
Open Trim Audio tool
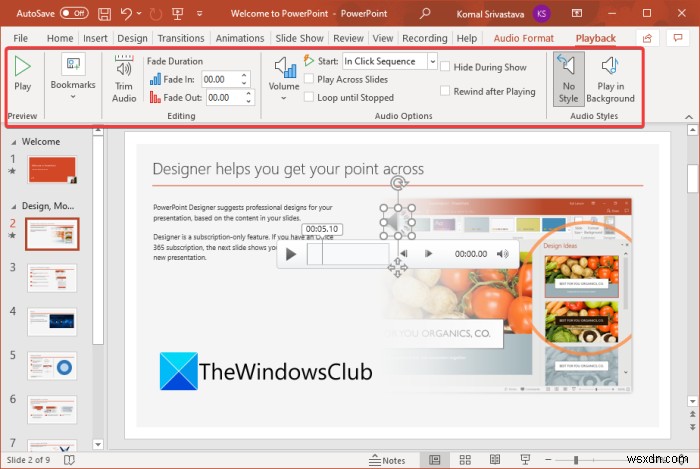click(124, 79)
